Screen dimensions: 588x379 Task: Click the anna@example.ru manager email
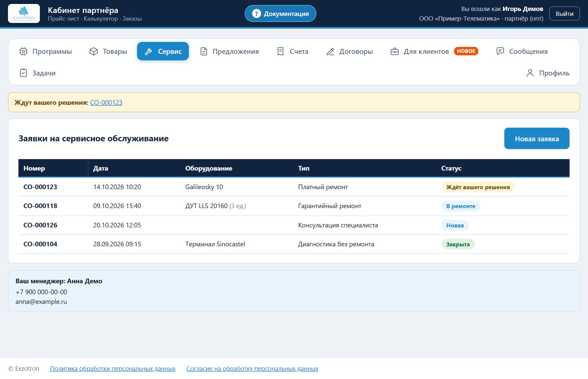coord(41,302)
